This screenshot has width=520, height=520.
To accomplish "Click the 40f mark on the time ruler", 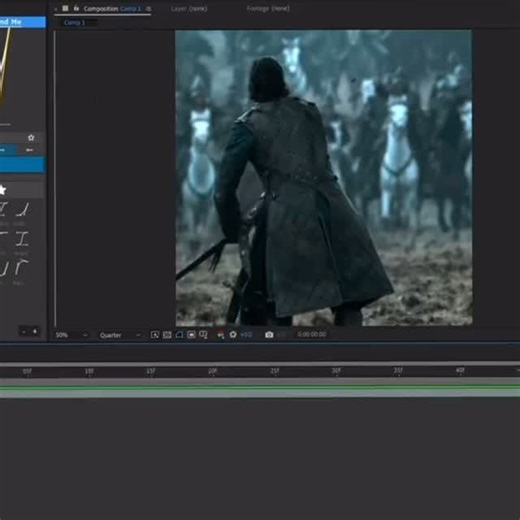I will point(460,370).
